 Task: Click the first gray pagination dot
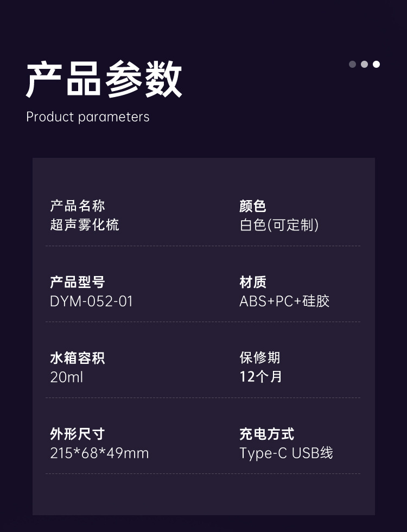point(352,64)
